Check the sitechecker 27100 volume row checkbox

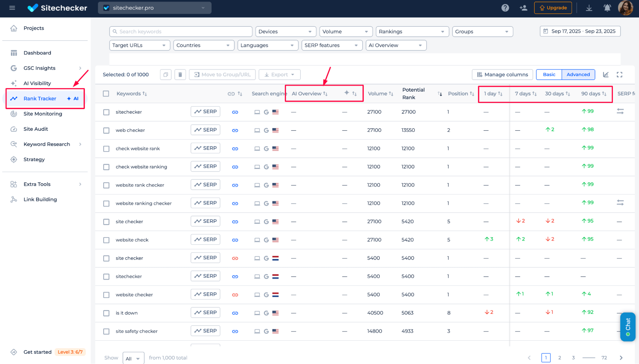(x=106, y=112)
